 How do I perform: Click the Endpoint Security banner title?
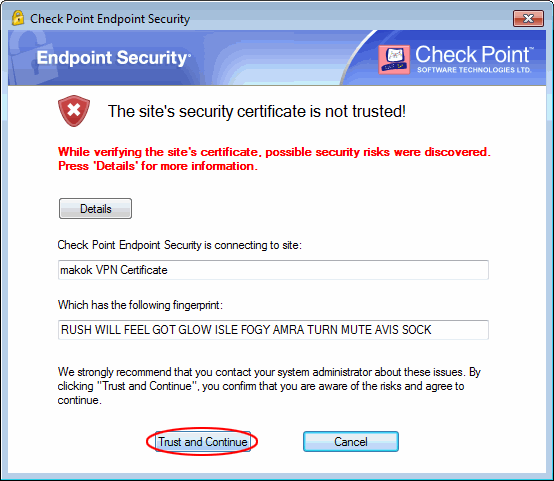(113, 58)
